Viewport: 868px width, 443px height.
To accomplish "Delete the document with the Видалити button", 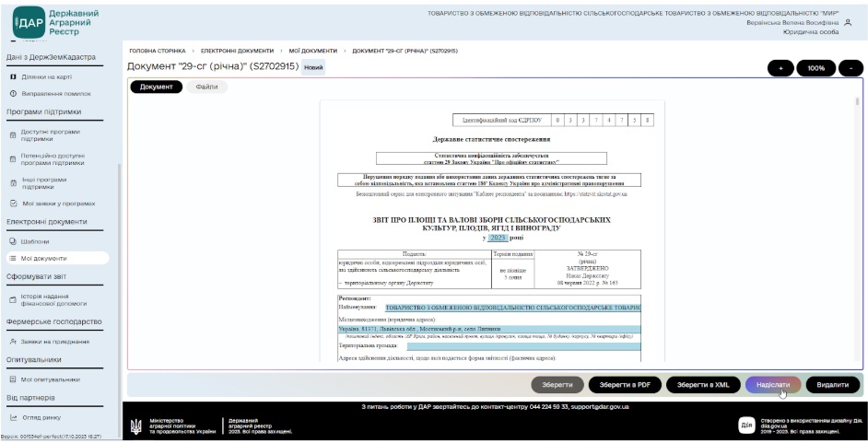I will tap(833, 385).
